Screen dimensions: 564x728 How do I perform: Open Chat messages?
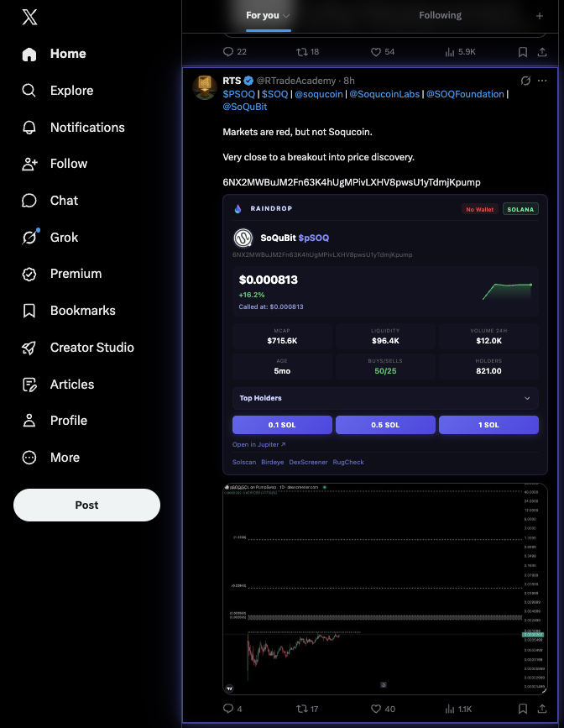[50, 201]
